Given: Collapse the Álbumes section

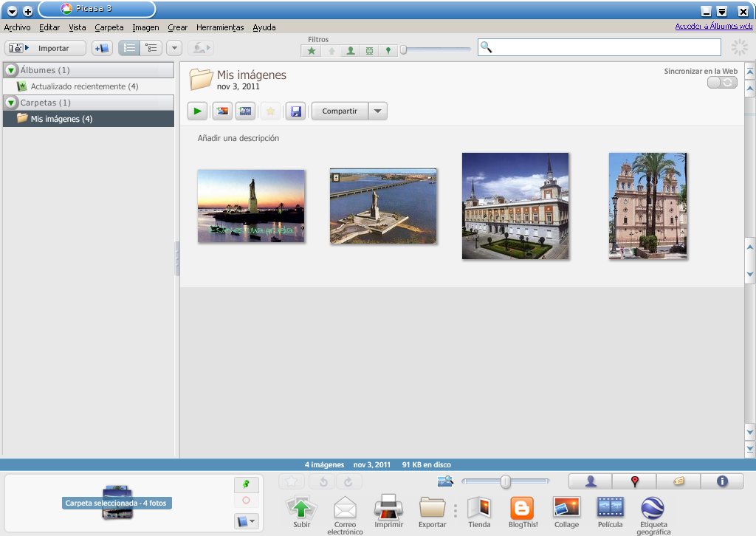Looking at the screenshot, I should coord(10,70).
